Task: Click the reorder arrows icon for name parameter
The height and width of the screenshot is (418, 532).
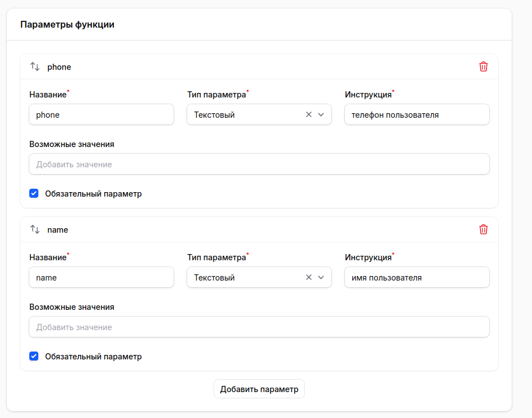Action: coord(35,229)
